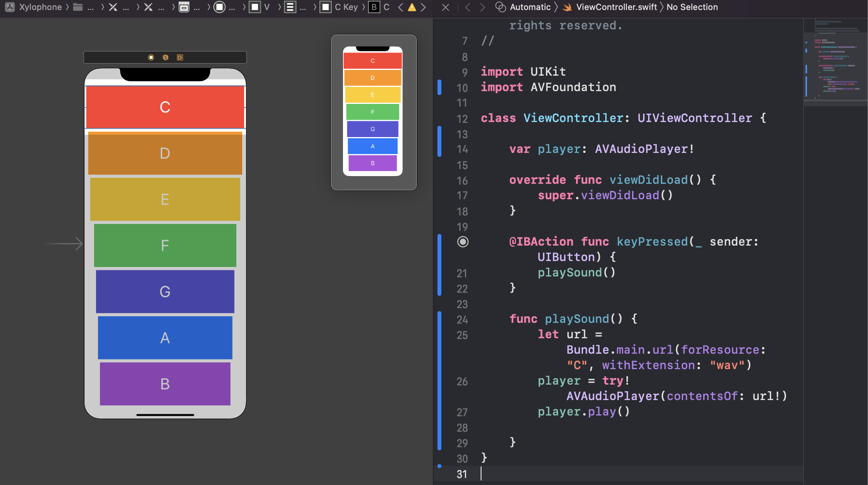Image resolution: width=868 pixels, height=485 pixels.
Task: Click the 'import UIKit' code line
Action: (523, 72)
